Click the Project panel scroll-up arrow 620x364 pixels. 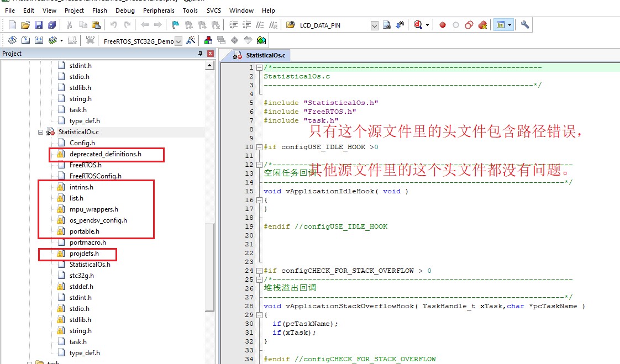point(210,66)
